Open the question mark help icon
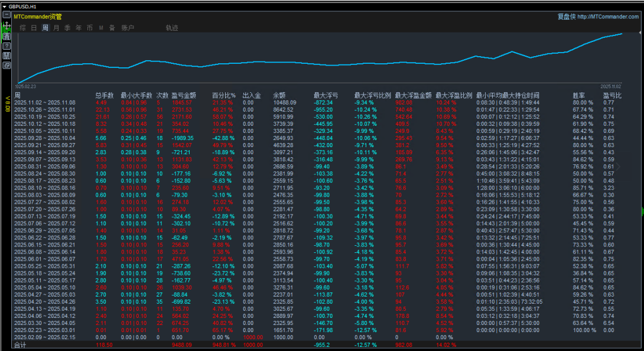 6,45
